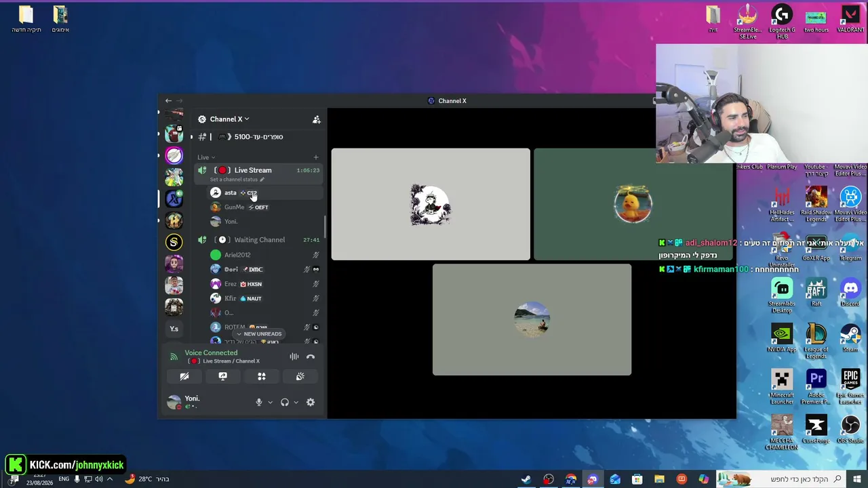
Task: Open the OBS Studio desktop shortcut
Action: coord(850,429)
